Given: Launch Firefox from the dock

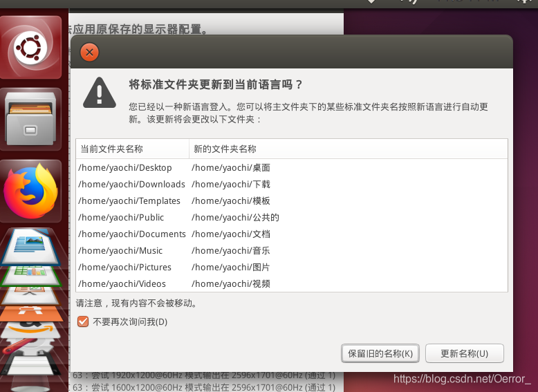Looking at the screenshot, I should [x=31, y=191].
